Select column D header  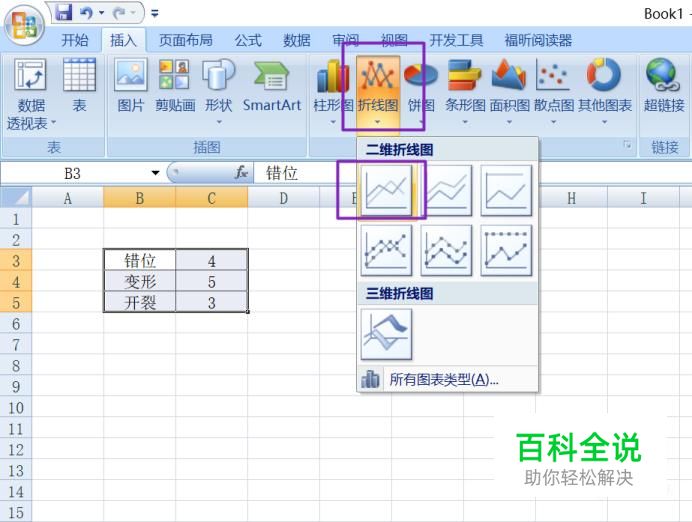[284, 198]
